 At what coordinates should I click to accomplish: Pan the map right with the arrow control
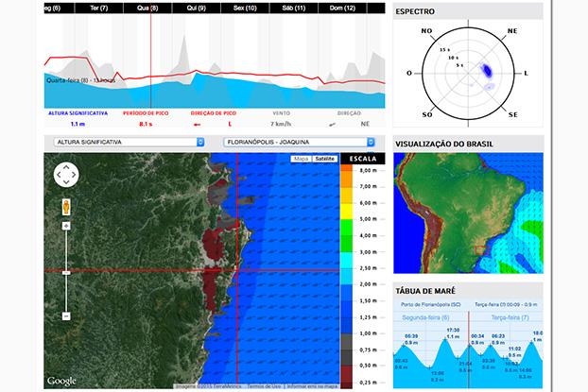click(74, 175)
